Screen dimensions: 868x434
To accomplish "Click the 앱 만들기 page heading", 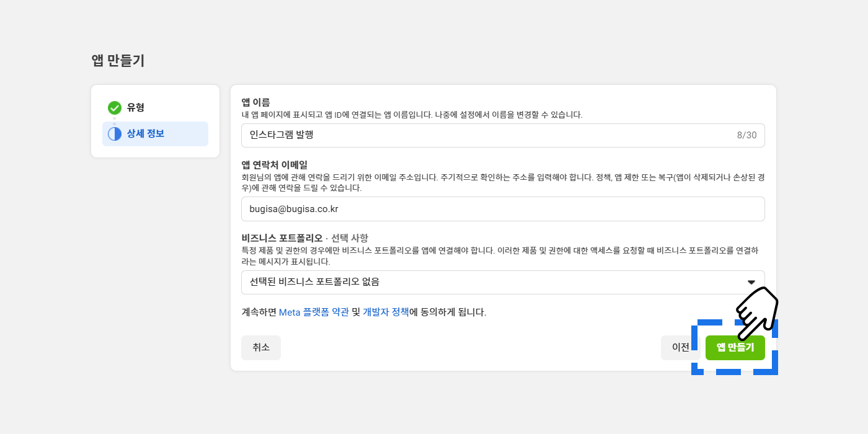I will 118,61.
